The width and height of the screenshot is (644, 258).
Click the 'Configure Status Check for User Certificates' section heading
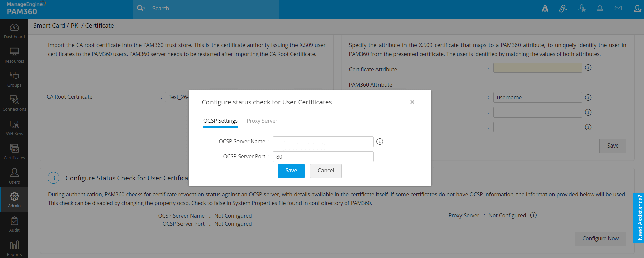tap(127, 178)
